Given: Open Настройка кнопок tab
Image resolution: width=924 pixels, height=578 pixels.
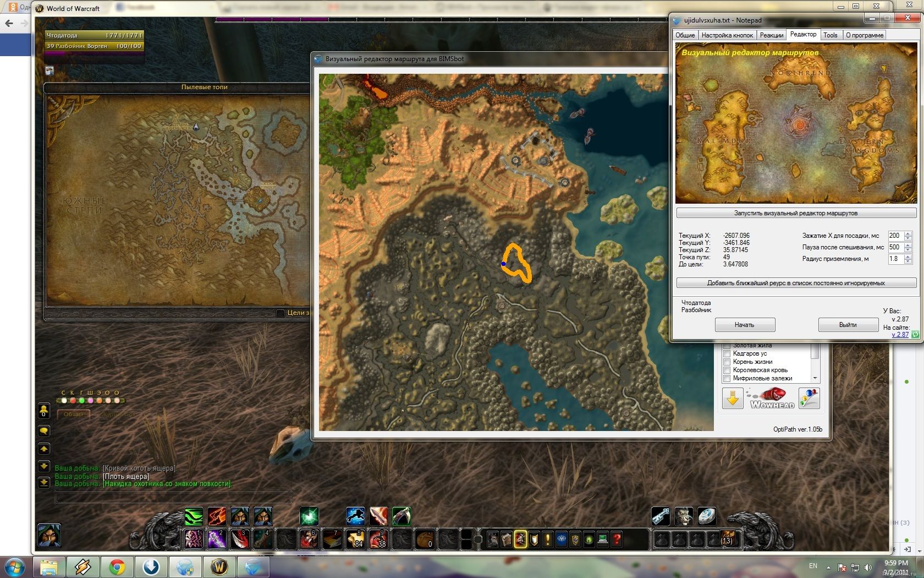Looking at the screenshot, I should tap(727, 35).
